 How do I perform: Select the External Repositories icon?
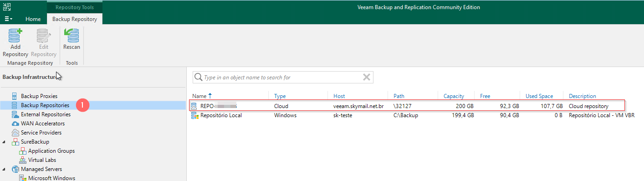15,114
